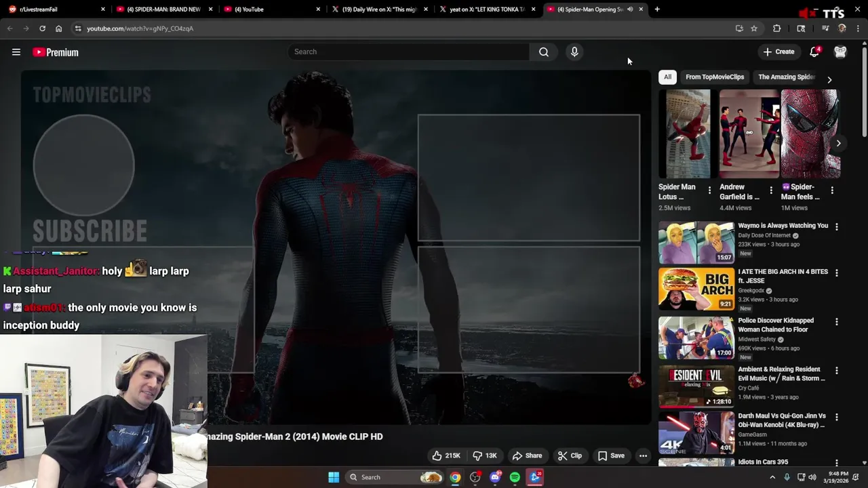Viewport: 868px width, 488px height.
Task: Open menu for Darth Maul video
Action: (x=836, y=417)
